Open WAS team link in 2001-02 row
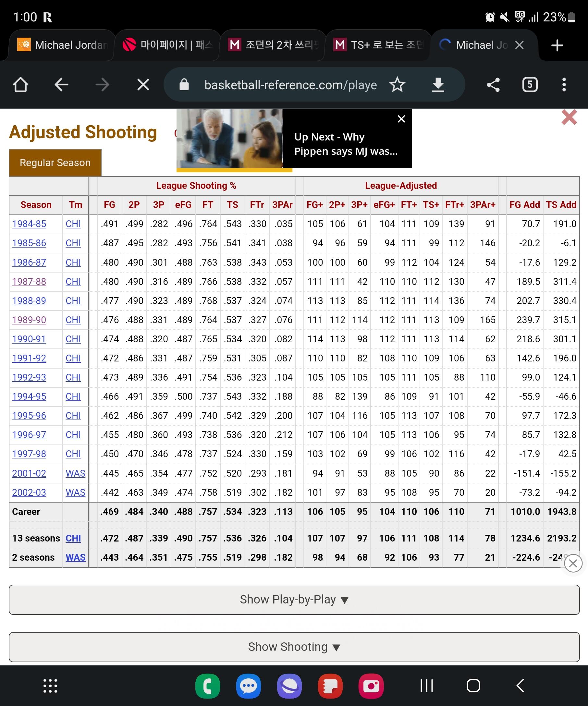The height and width of the screenshot is (706, 588). (75, 473)
